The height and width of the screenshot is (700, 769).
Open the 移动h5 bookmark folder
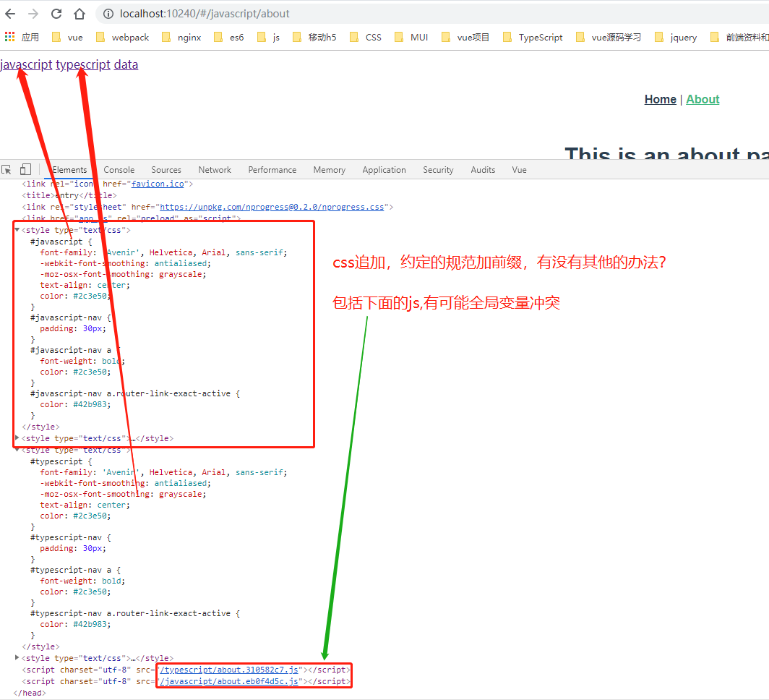pos(314,38)
